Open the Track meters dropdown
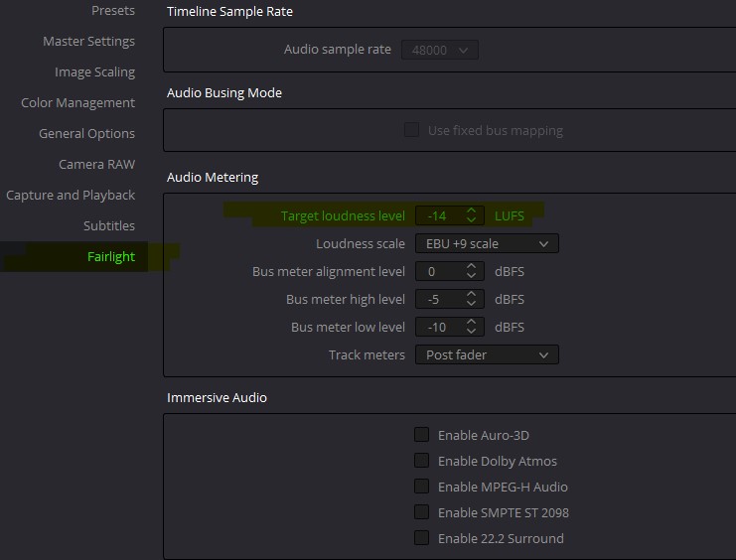Image resolution: width=736 pixels, height=560 pixels. click(486, 355)
